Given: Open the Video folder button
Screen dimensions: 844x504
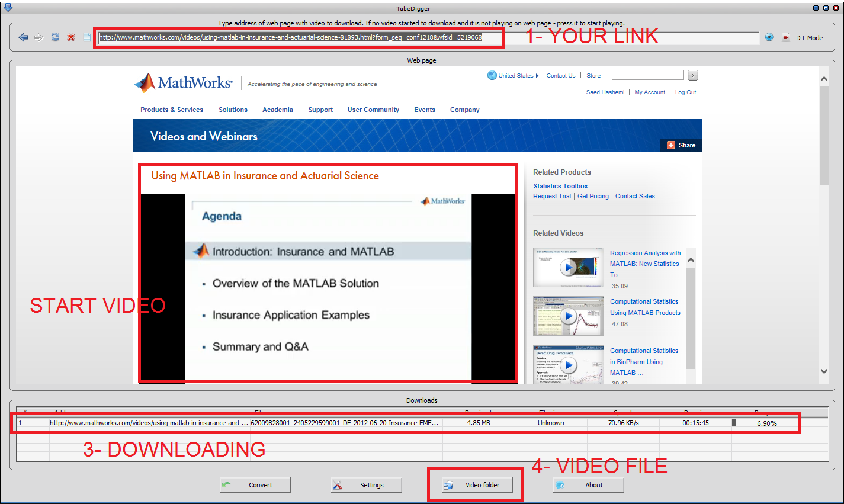Looking at the screenshot, I should click(x=477, y=485).
